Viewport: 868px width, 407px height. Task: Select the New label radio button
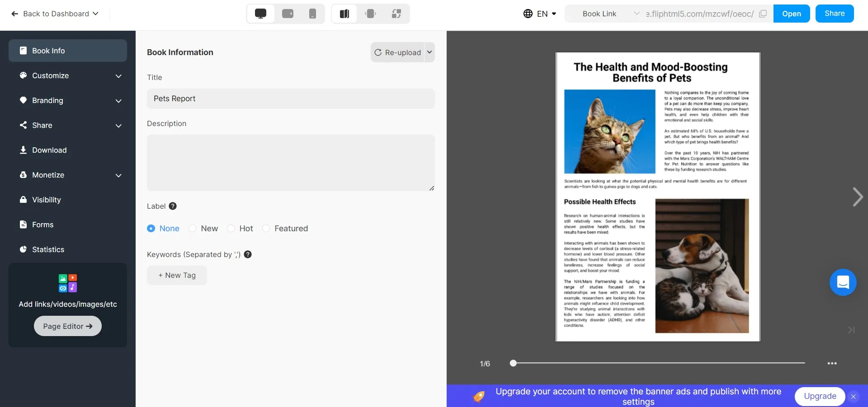pyautogui.click(x=193, y=229)
